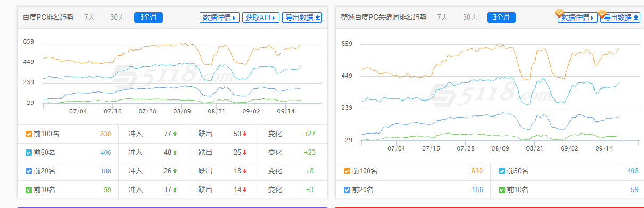644x208 pixels.
Task: Open 数据详情 in 整域百度PC关键词排名趋势 panel
Action: point(577,18)
